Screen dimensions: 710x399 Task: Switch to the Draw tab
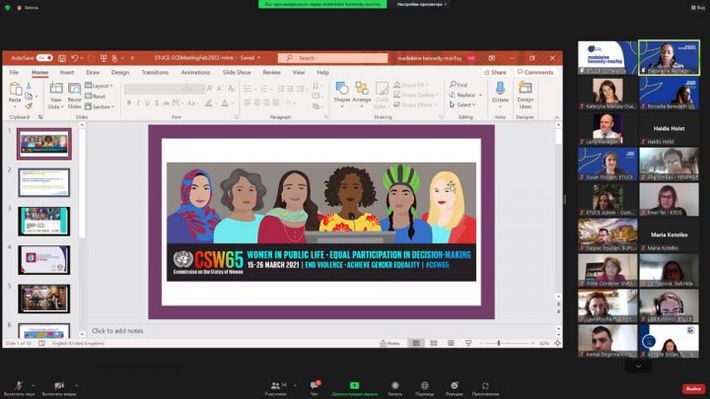(x=93, y=72)
